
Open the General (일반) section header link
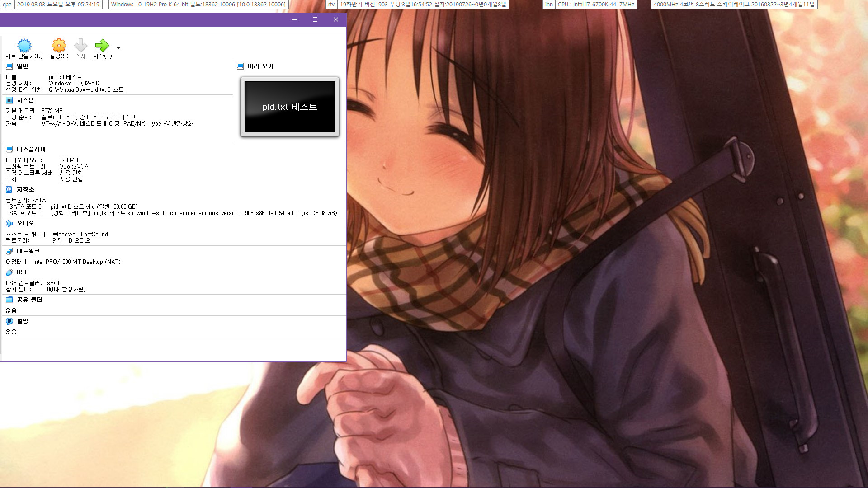tap(23, 66)
